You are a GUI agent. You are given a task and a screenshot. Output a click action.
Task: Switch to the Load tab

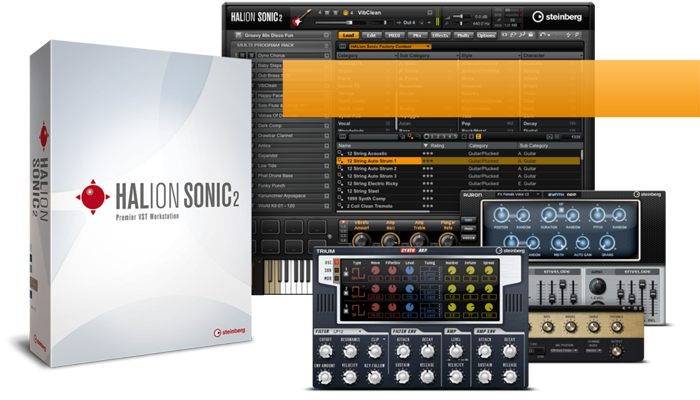[348, 35]
